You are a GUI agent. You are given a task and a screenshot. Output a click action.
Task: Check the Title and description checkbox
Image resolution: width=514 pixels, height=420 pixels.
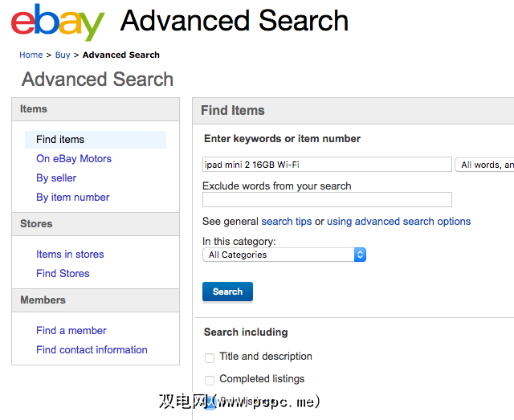[210, 357]
